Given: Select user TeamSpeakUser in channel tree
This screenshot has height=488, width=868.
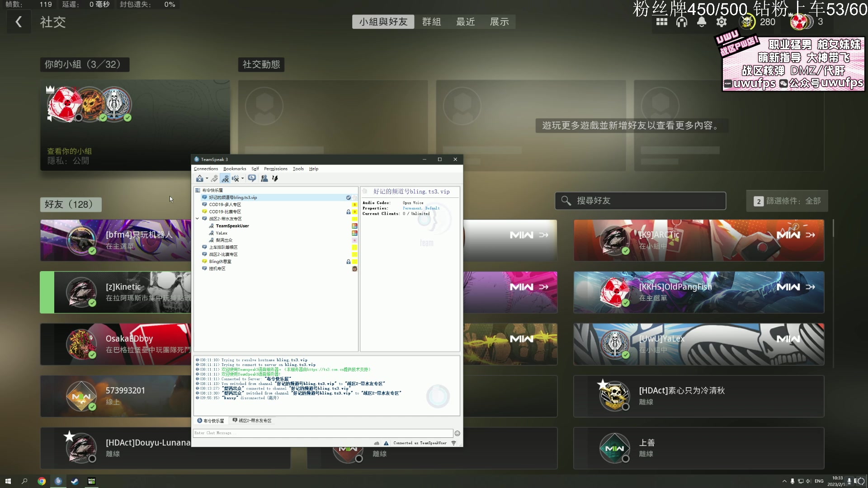Looking at the screenshot, I should tap(232, 226).
